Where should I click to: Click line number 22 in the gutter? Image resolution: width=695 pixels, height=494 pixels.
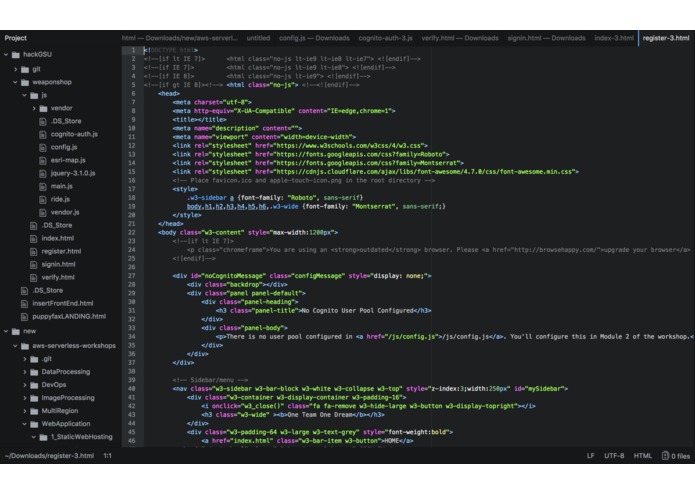tap(132, 232)
